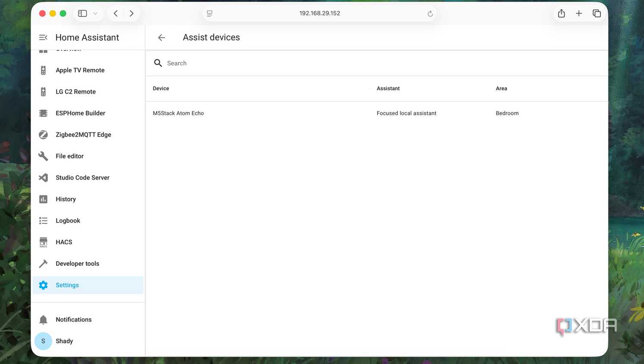The height and width of the screenshot is (364, 644).
Task: Click the HACS store icon
Action: point(43,242)
